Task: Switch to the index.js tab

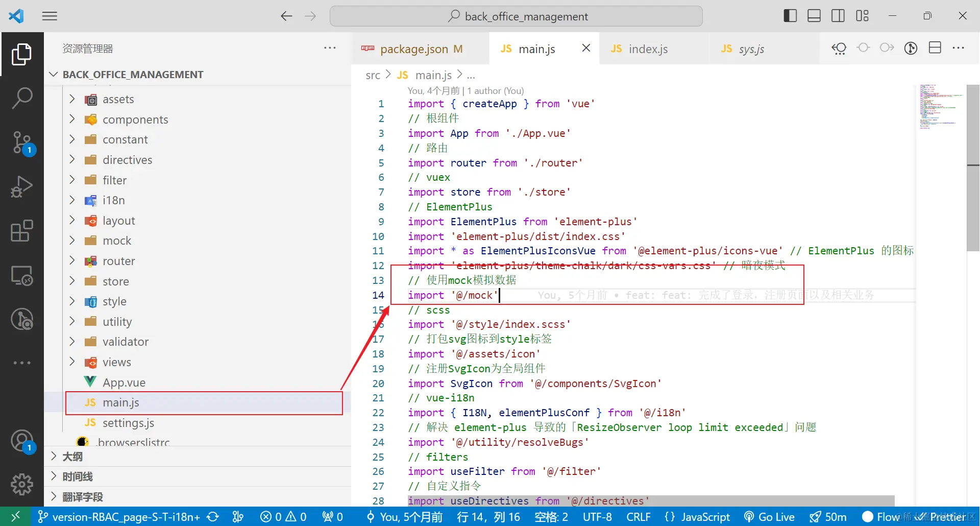Action: click(x=648, y=49)
